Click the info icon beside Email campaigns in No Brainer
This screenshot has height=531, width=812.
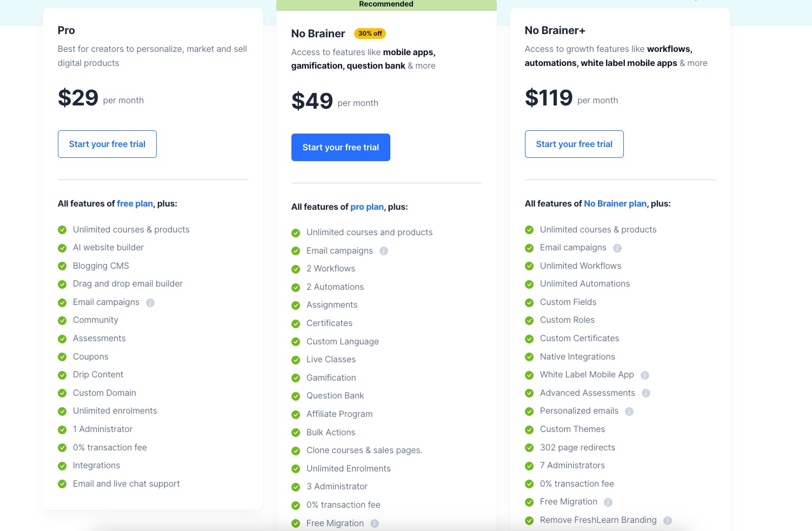click(384, 251)
